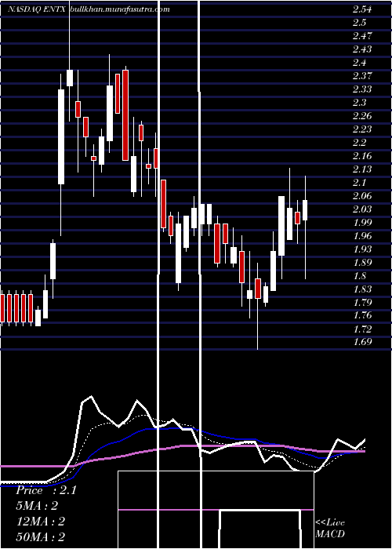
Task: Click the 12MA : 2 readout
Action: click(41, 522)
